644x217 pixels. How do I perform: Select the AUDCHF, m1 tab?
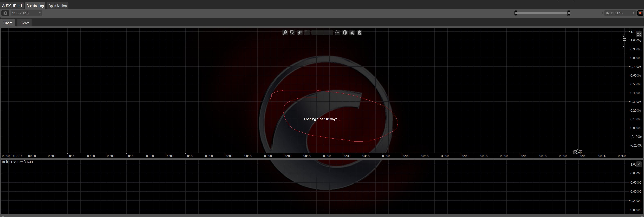(x=12, y=6)
